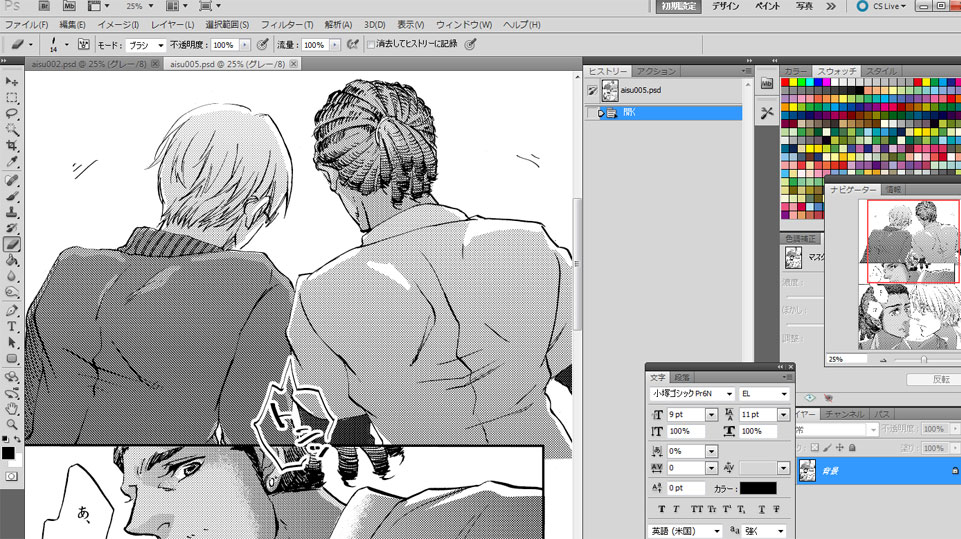
Task: Select the Dodge tool
Action: [x=12, y=292]
